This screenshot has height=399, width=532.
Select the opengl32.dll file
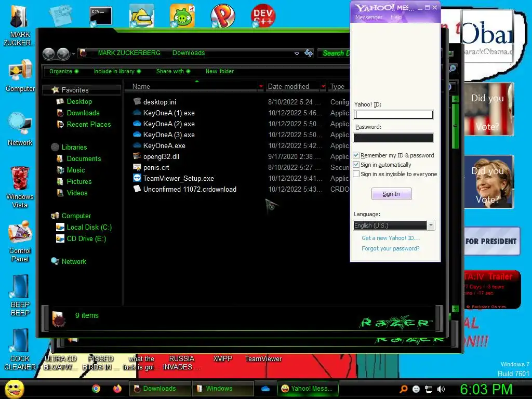pos(161,156)
